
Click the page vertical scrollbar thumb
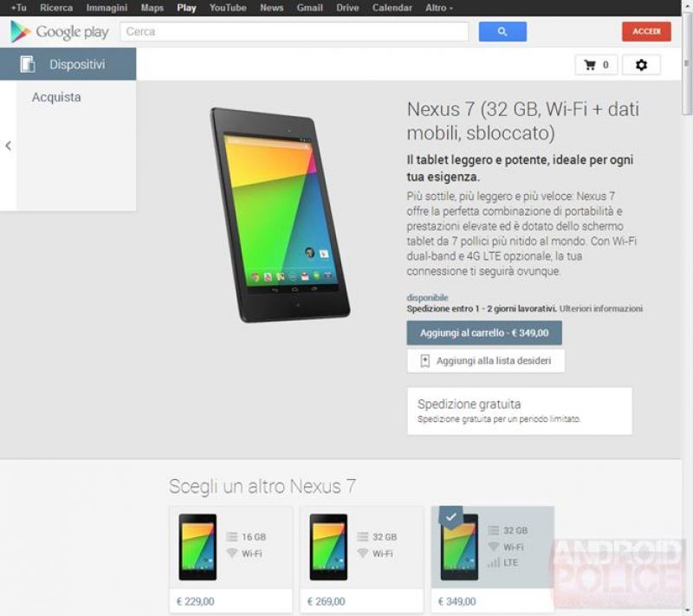pyautogui.click(x=687, y=64)
